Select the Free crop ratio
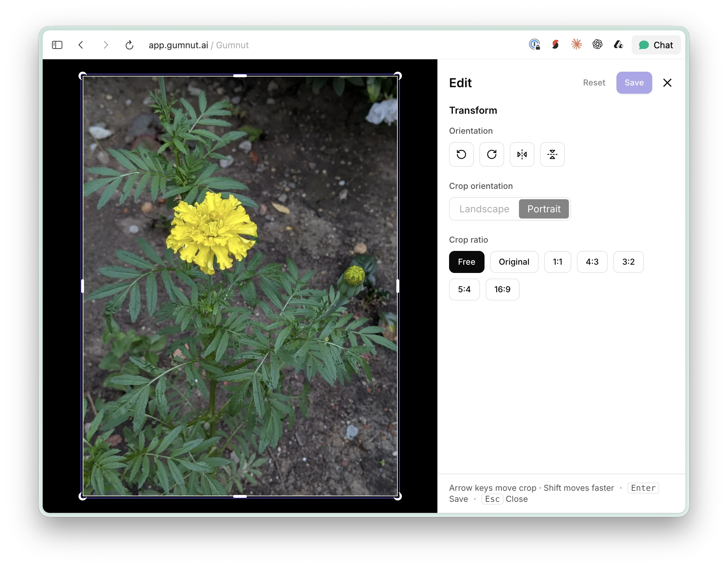Viewport: 728px width, 568px height. point(467,262)
